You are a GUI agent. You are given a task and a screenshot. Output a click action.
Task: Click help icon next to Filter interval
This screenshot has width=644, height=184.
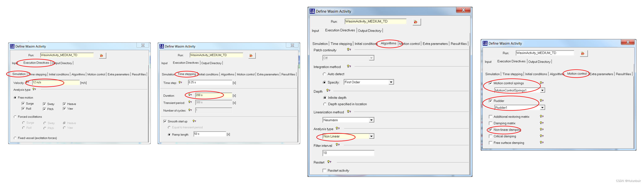[x=338, y=145]
